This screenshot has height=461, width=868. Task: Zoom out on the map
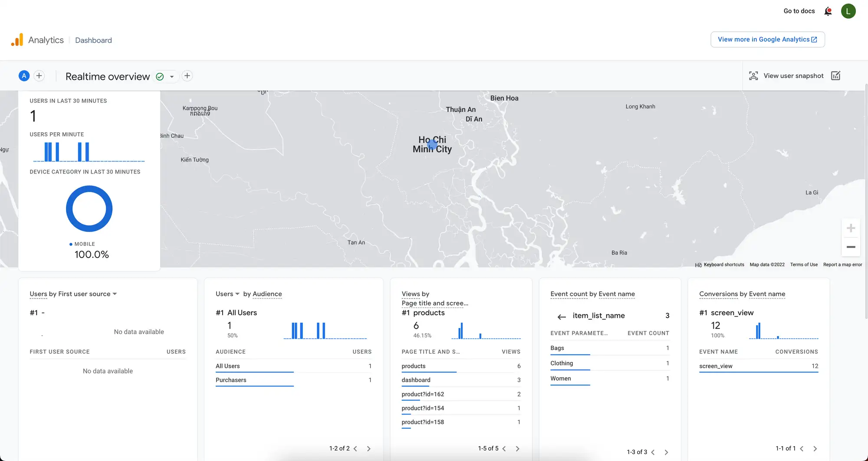click(851, 247)
